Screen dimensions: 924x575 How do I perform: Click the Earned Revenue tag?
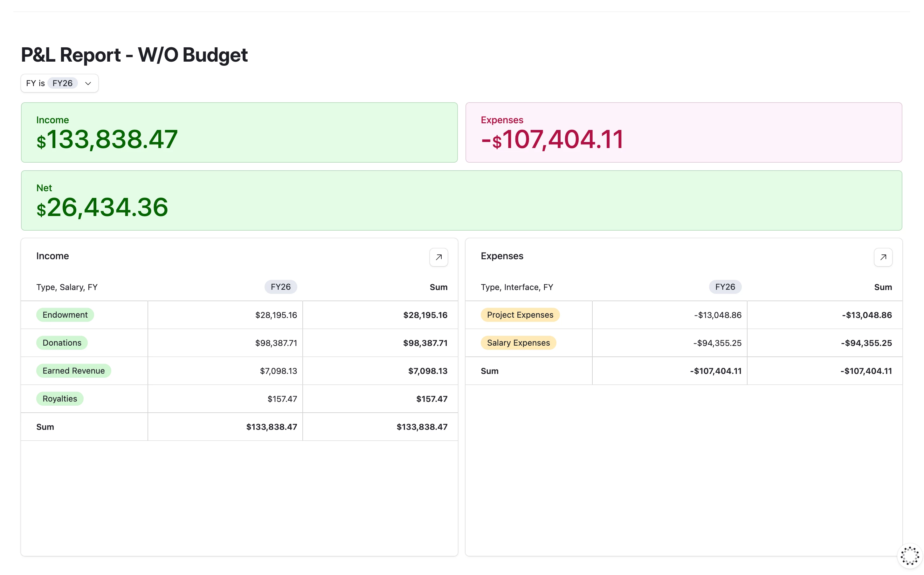(73, 371)
